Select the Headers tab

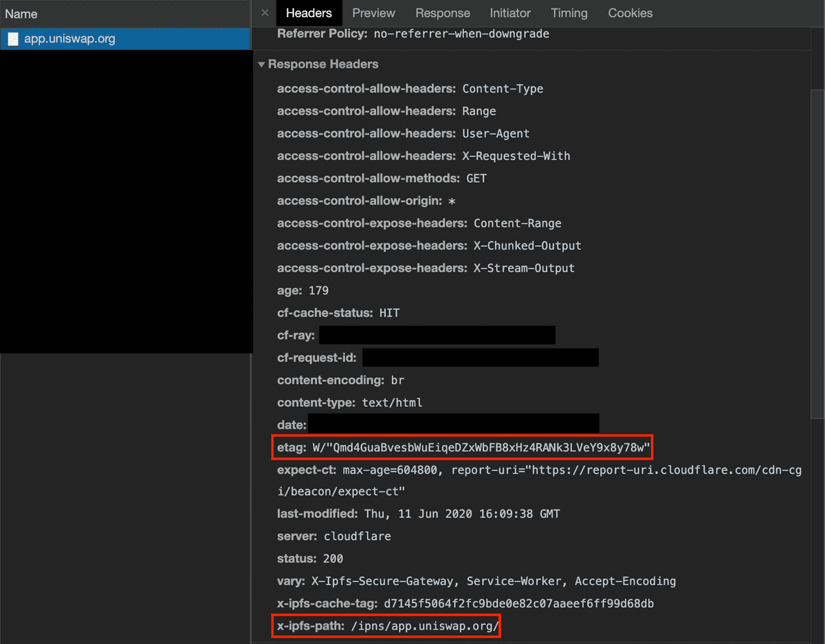pyautogui.click(x=309, y=13)
